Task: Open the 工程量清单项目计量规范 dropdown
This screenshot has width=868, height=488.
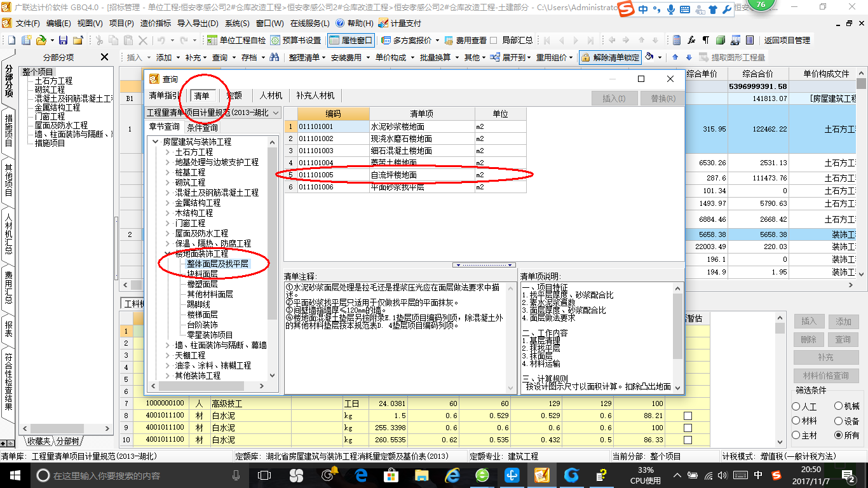Action: (x=275, y=112)
